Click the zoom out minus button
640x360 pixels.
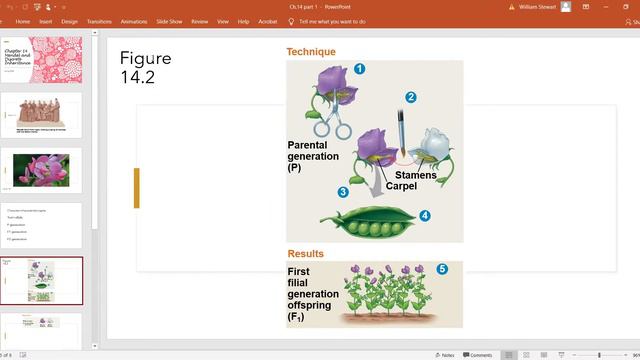pyautogui.click(x=574, y=355)
